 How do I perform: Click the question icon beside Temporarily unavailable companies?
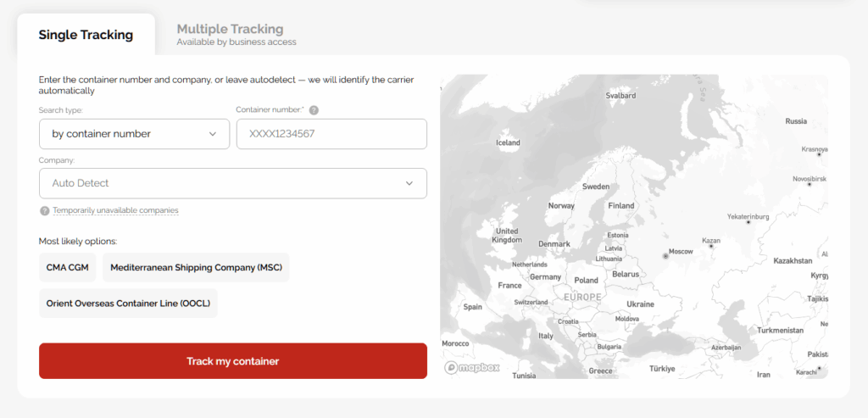44,211
